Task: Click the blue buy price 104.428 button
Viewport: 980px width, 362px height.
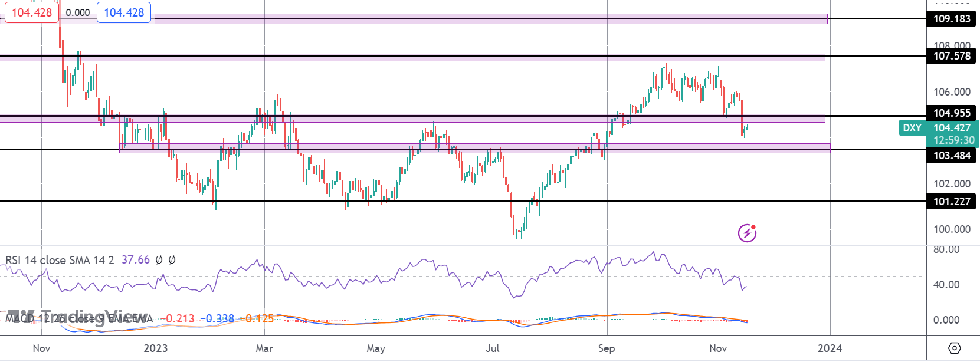Action: [x=124, y=12]
